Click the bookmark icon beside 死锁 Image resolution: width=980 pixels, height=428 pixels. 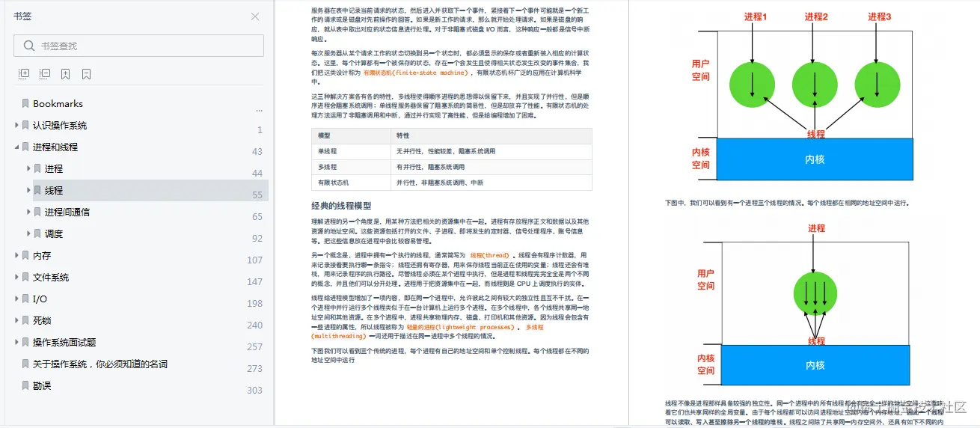click(25, 320)
